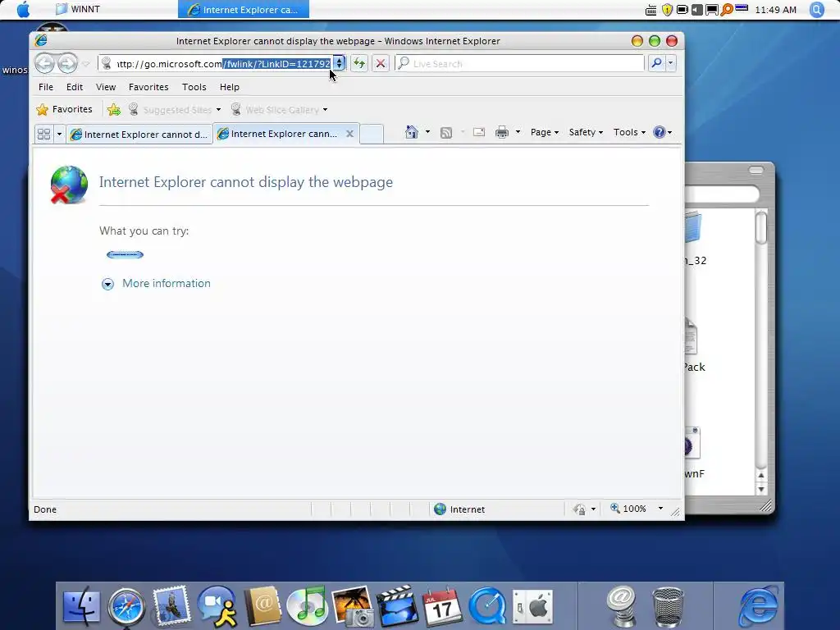Open the Safety command bar menu

[x=586, y=132]
